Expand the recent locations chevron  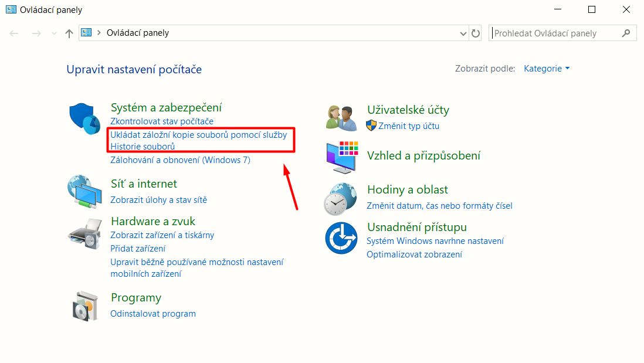(x=54, y=33)
